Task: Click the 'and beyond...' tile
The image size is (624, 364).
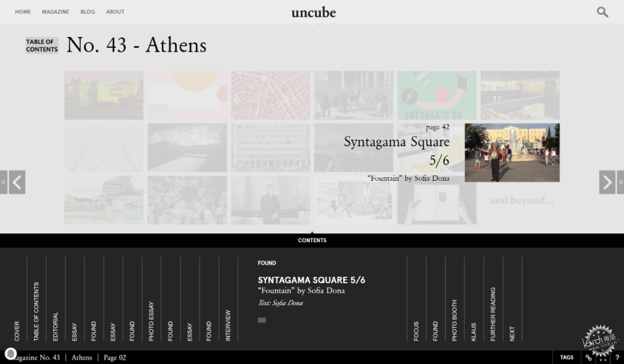Action: click(521, 200)
